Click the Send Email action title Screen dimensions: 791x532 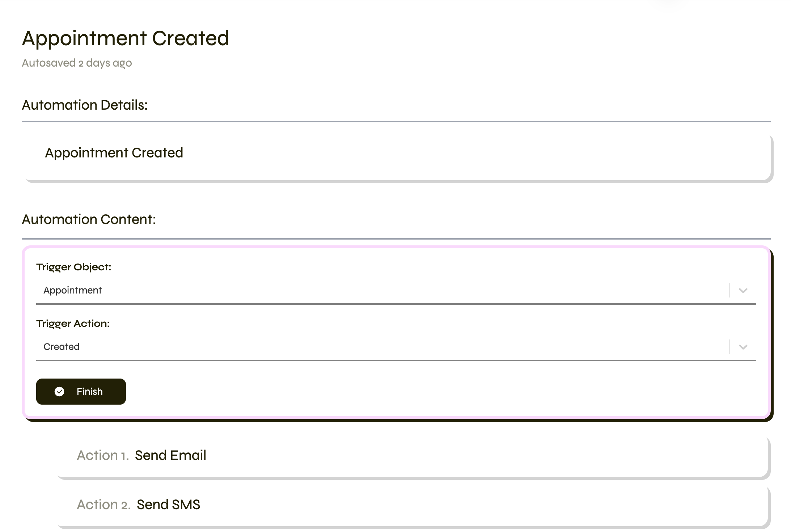[170, 455]
